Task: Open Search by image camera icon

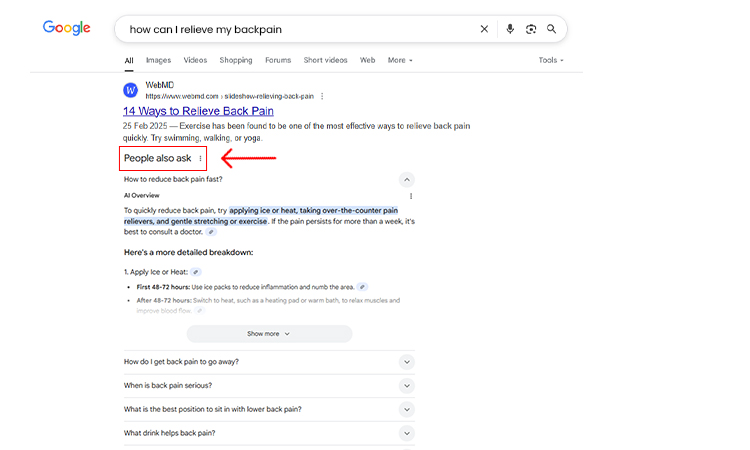Action: 531,29
